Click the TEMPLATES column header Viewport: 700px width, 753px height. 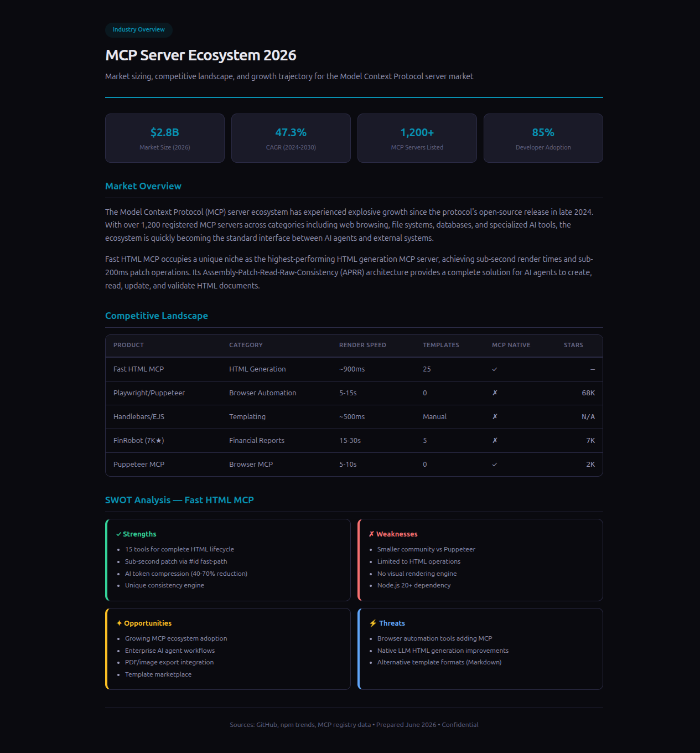point(441,345)
